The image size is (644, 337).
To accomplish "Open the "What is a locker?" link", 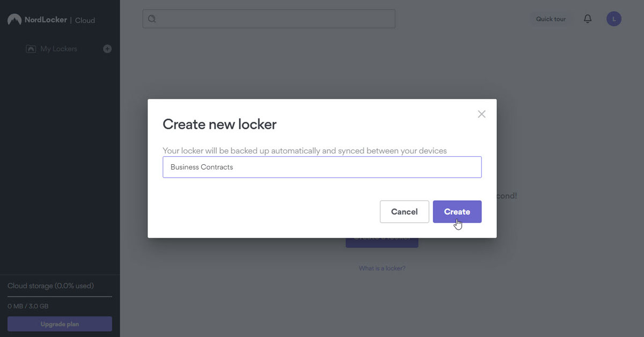I will [x=382, y=268].
